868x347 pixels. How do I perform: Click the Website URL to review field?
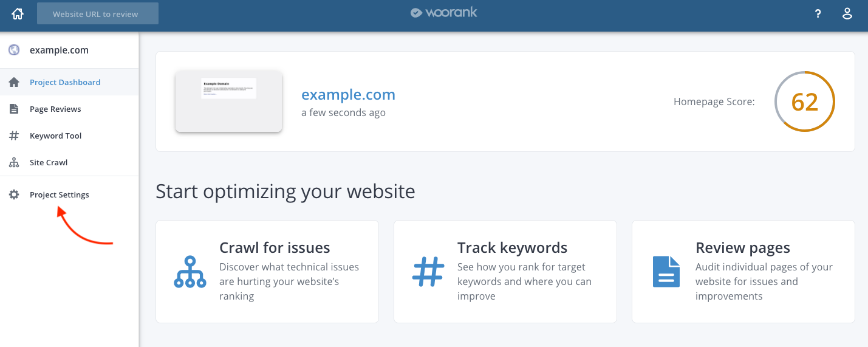pyautogui.click(x=98, y=13)
